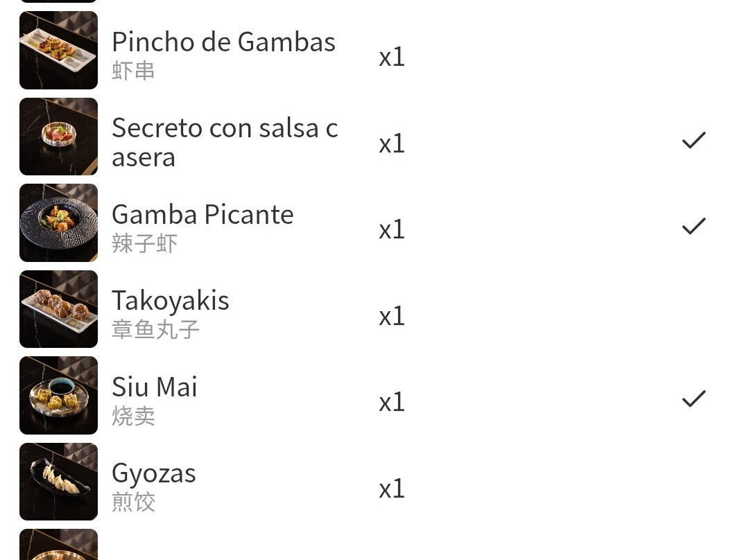Tap the Gamba Picante item name
The height and width of the screenshot is (560, 749).
[x=203, y=215]
